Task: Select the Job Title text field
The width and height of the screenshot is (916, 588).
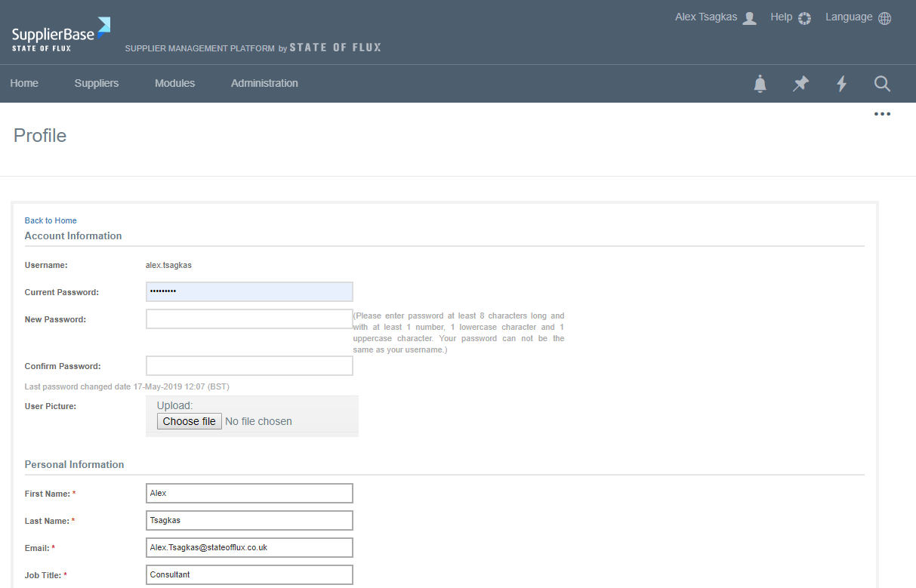Action: pos(249,575)
